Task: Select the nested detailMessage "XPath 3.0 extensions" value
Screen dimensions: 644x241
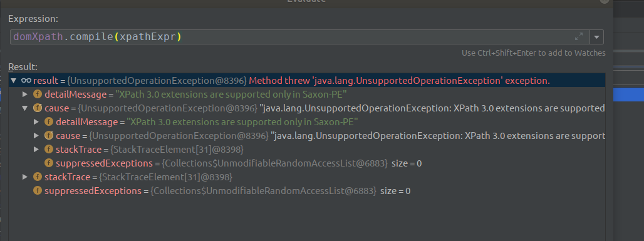Action: tap(242, 122)
